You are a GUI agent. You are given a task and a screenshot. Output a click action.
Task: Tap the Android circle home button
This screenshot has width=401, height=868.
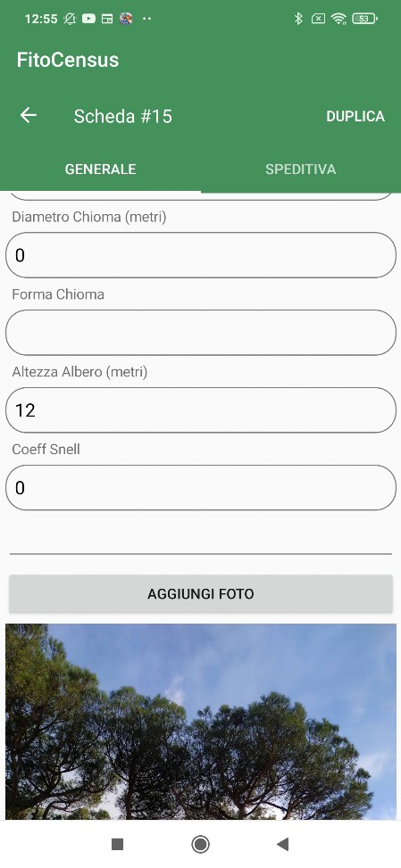pos(200,844)
